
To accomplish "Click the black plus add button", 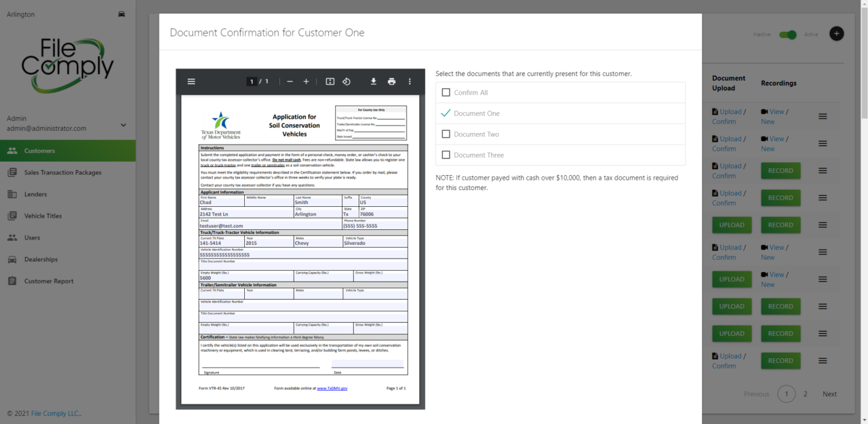I will coord(837,33).
